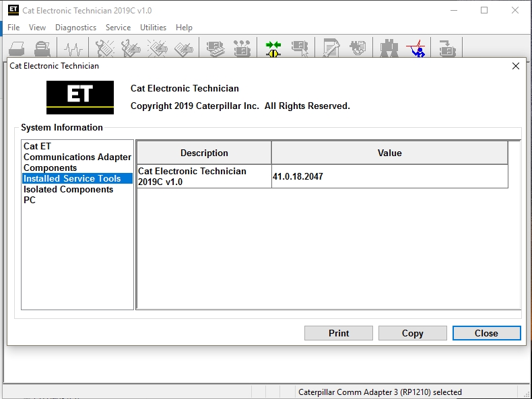532x399 pixels.
Task: Click the 'Cat Electronic Technician 2019C v1.0' cell
Action: pos(204,176)
